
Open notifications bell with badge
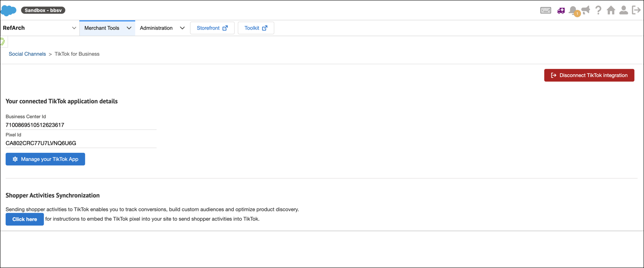573,11
